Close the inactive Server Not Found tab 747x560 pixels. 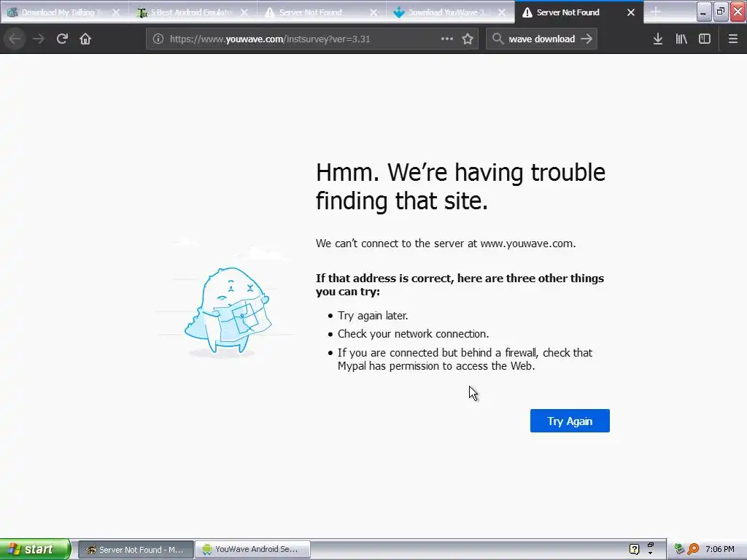[x=373, y=12]
